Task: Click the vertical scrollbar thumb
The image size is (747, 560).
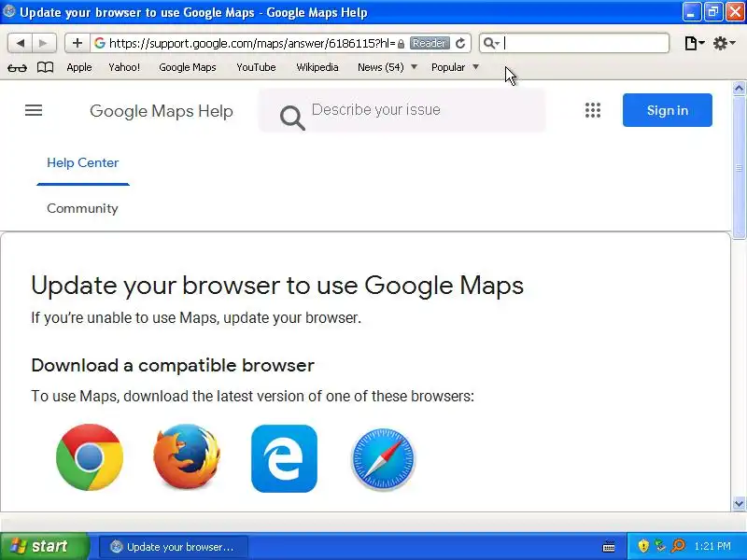Action: 739,167
